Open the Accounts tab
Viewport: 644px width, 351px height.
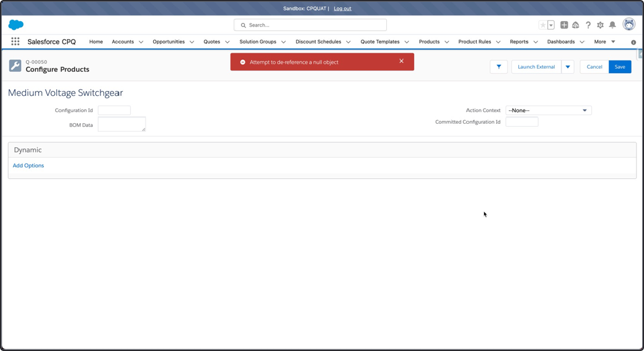coord(123,42)
